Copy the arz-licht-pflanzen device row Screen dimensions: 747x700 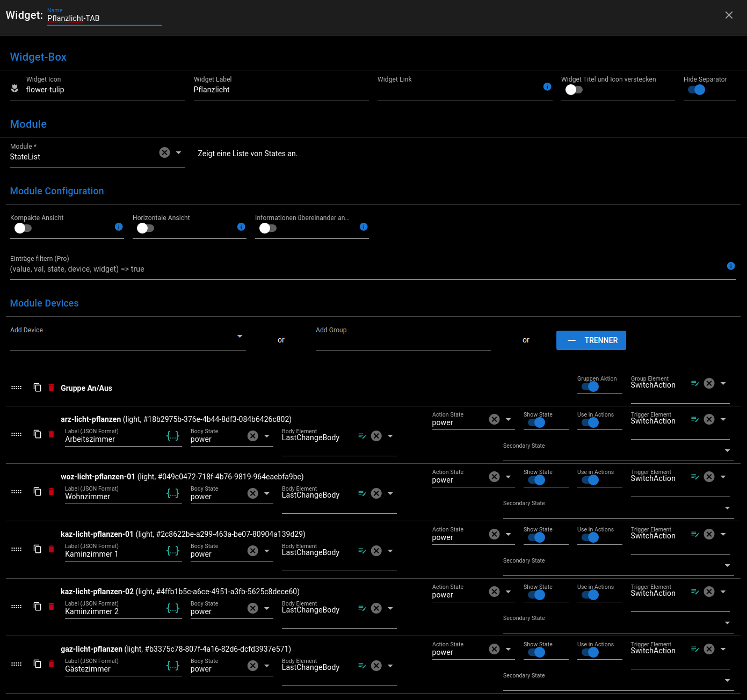click(x=37, y=434)
